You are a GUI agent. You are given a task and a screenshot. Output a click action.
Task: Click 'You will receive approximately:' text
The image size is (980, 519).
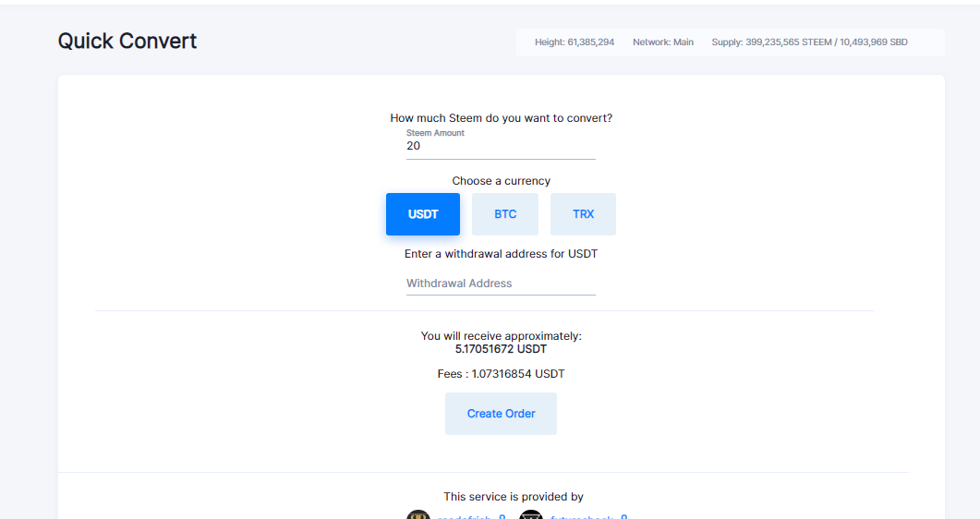point(502,336)
